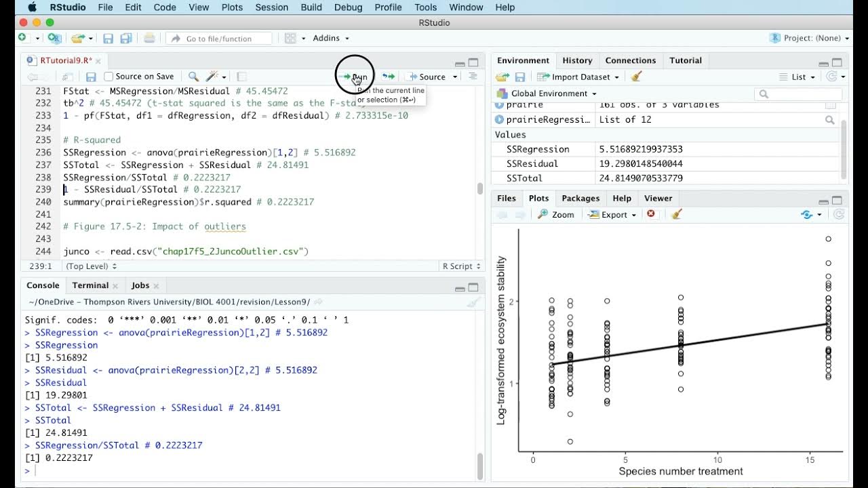Save workspace using the Environment floppy icon
Image resolution: width=868 pixels, height=488 pixels.
520,77
